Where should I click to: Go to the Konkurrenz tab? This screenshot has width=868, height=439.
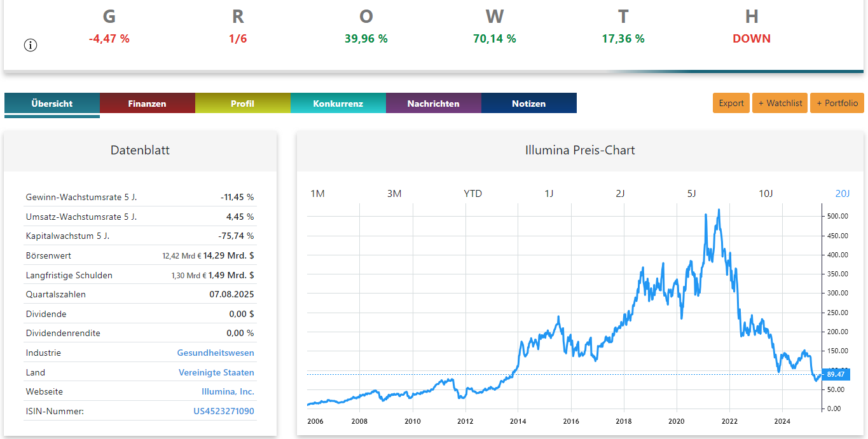(338, 104)
